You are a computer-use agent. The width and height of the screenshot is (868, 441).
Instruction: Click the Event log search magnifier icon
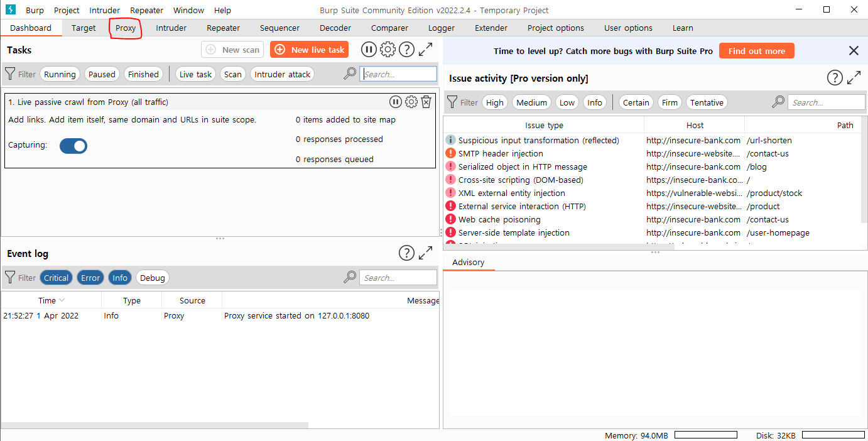click(x=350, y=278)
